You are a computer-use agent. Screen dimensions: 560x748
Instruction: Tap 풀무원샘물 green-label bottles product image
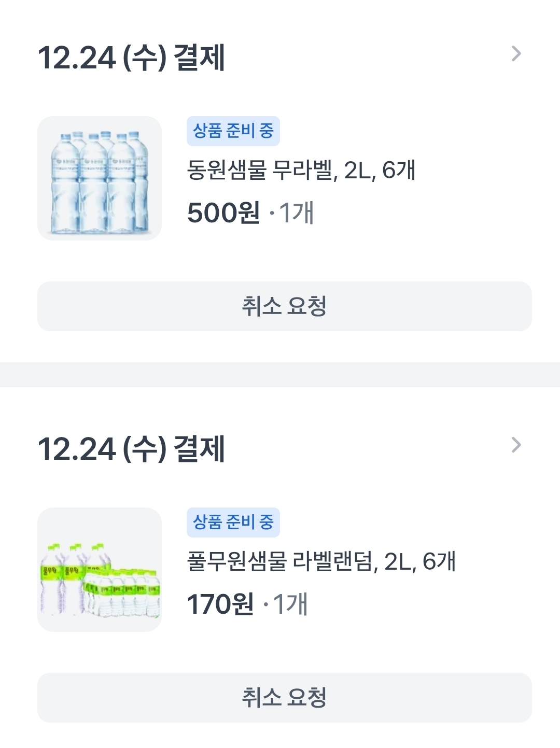point(100,570)
